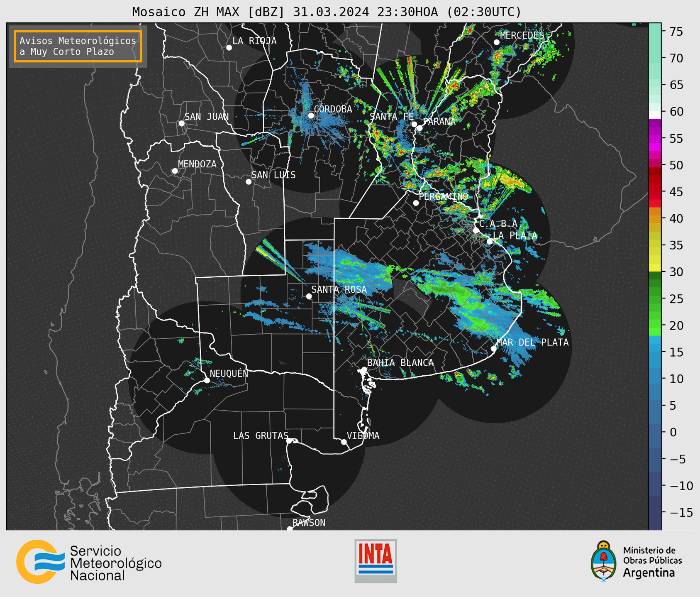Click the RAWSON city marker dot
Viewport: 700px width, 597px height.
[290, 529]
